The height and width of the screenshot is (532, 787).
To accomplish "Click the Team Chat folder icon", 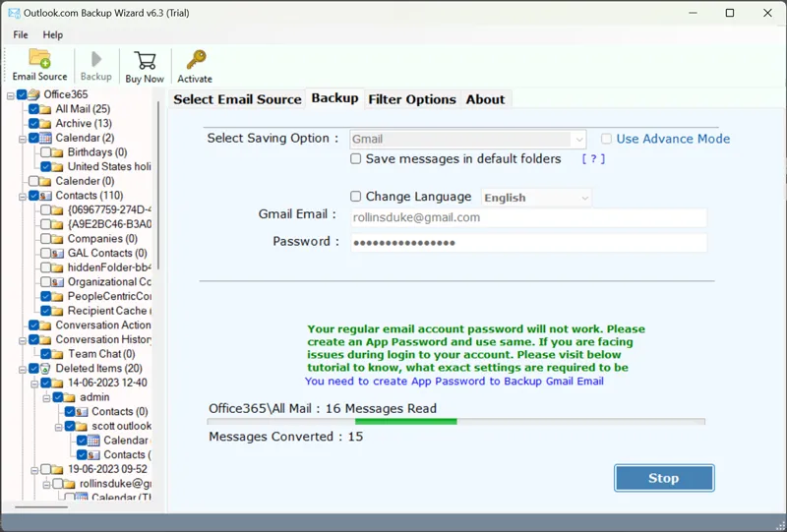I will click(58, 354).
